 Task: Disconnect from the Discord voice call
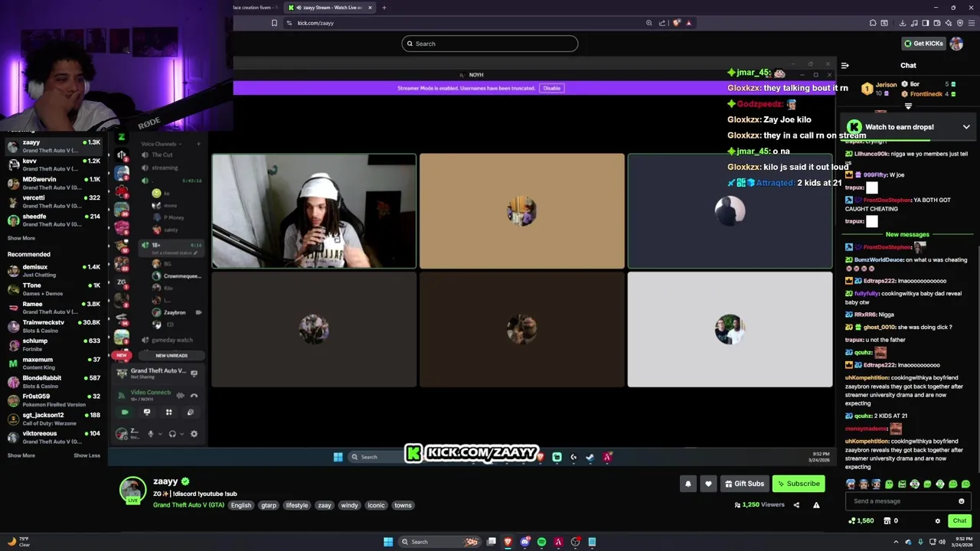(x=194, y=396)
